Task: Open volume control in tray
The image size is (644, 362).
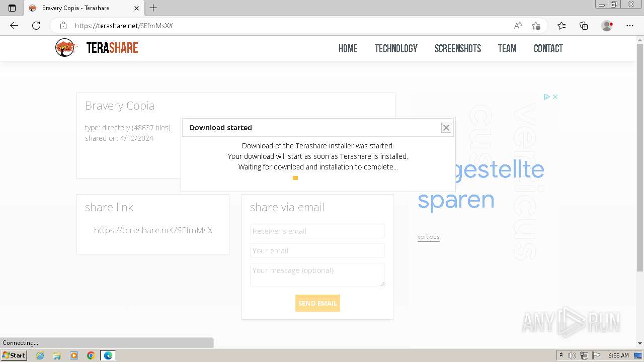Action: (x=572, y=355)
